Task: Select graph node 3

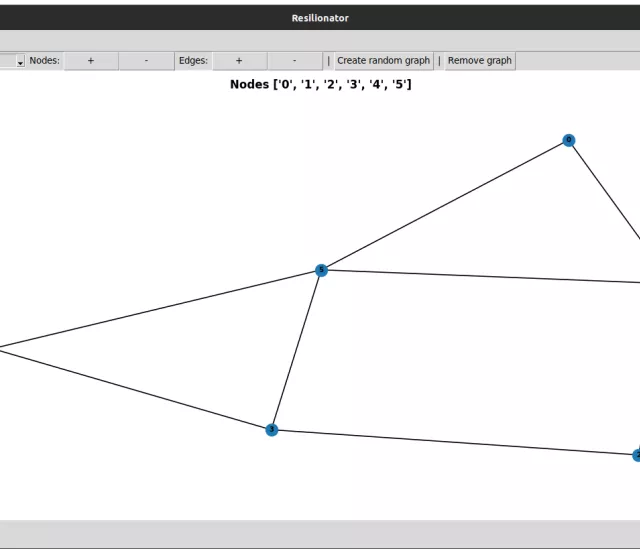Action: (x=271, y=430)
